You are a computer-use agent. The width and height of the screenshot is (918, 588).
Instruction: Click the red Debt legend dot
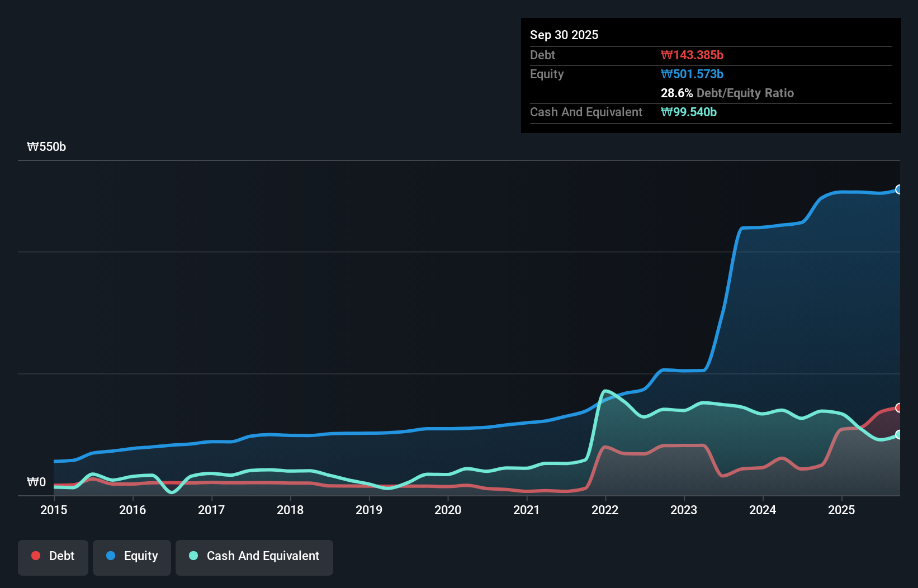point(35,556)
